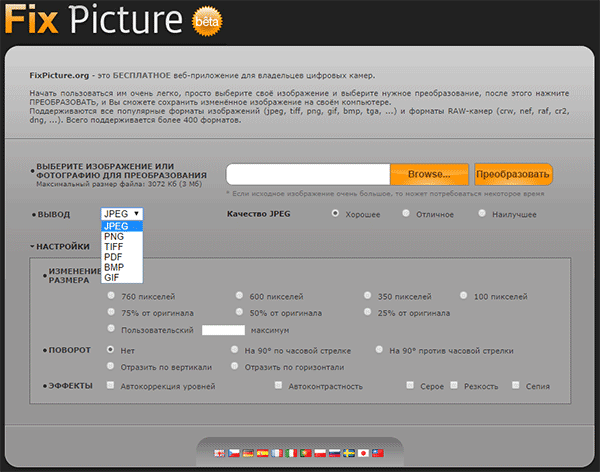This screenshot has height=472, width=600.
Task: Select На 90° против часовой стрелки
Action: 379,350
